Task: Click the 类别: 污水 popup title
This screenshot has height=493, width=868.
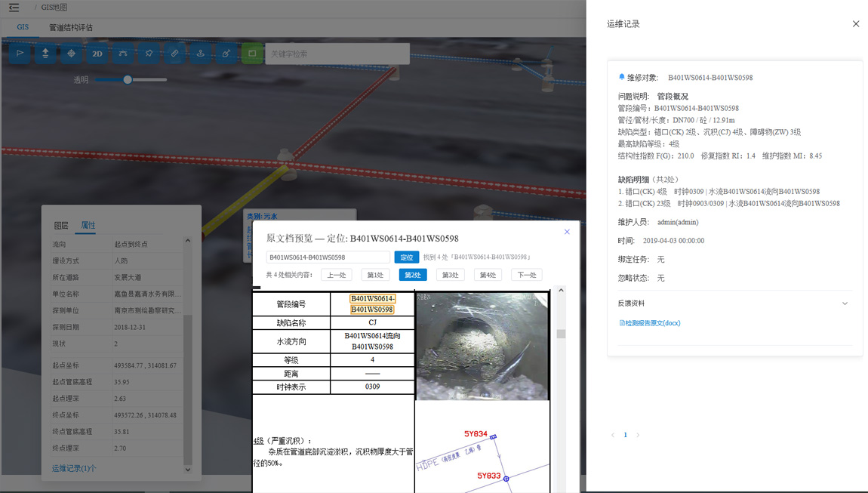Action: click(x=262, y=217)
